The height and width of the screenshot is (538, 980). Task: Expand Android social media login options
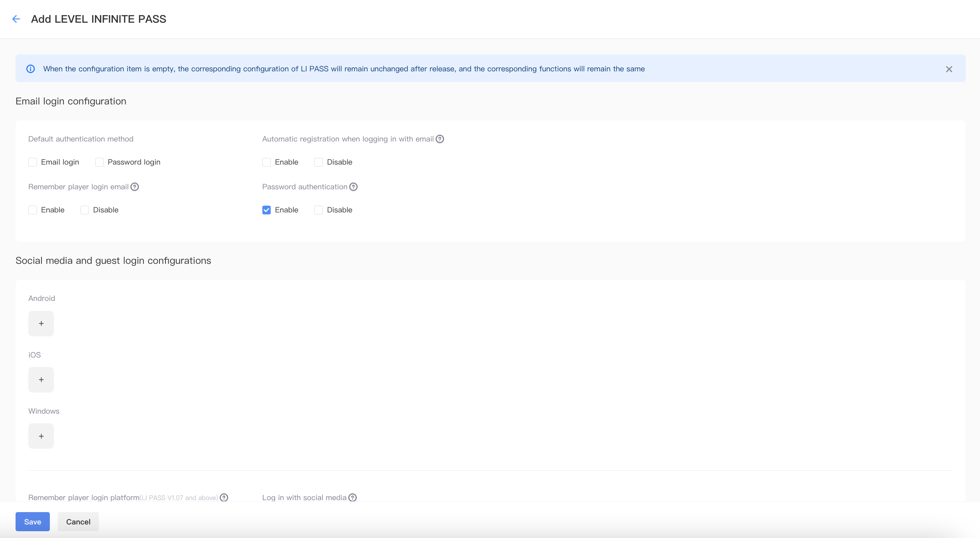point(41,323)
